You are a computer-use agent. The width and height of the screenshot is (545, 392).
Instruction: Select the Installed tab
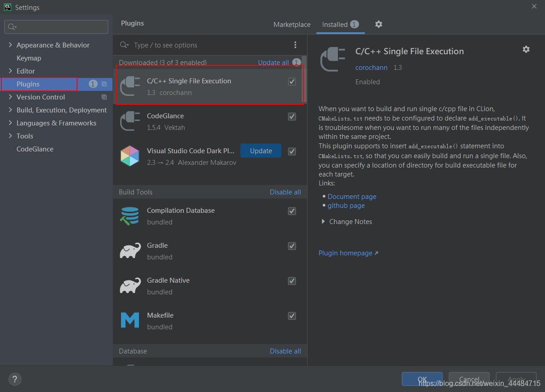click(x=341, y=25)
